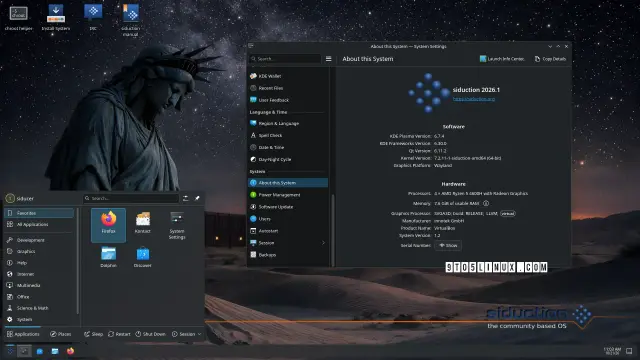The height and width of the screenshot is (360, 640).
Task: Click the Launch Info Center button
Action: click(x=502, y=59)
